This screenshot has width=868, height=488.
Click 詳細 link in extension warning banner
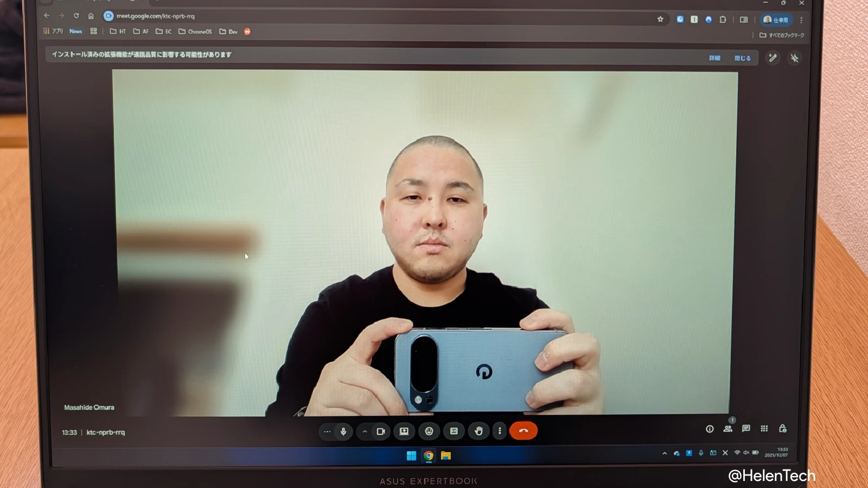715,58
